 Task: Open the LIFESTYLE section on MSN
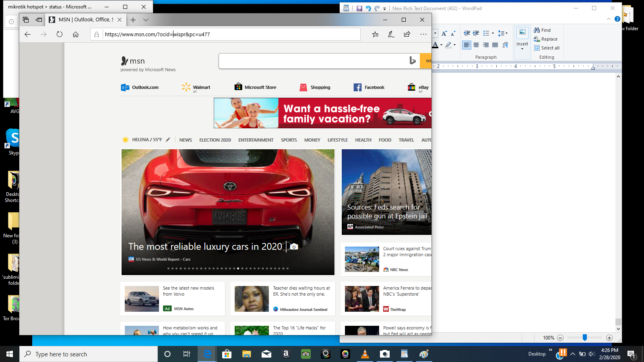(338, 140)
